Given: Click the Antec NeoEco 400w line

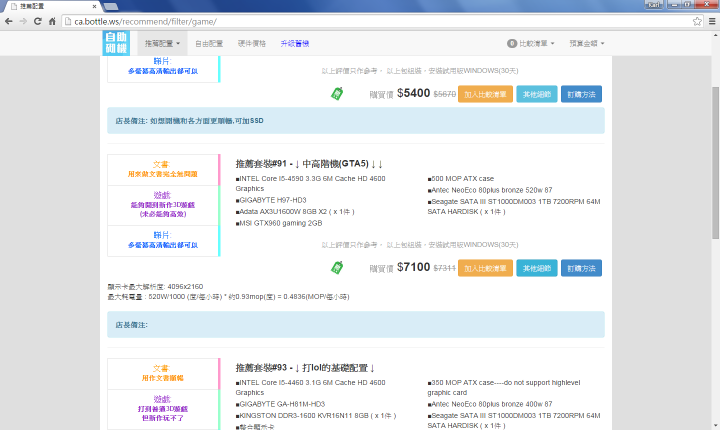Looking at the screenshot, I should [x=490, y=404].
